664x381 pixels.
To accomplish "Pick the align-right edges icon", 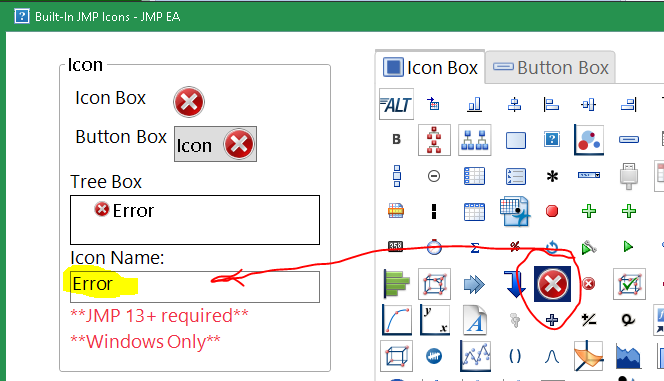I will click(629, 104).
